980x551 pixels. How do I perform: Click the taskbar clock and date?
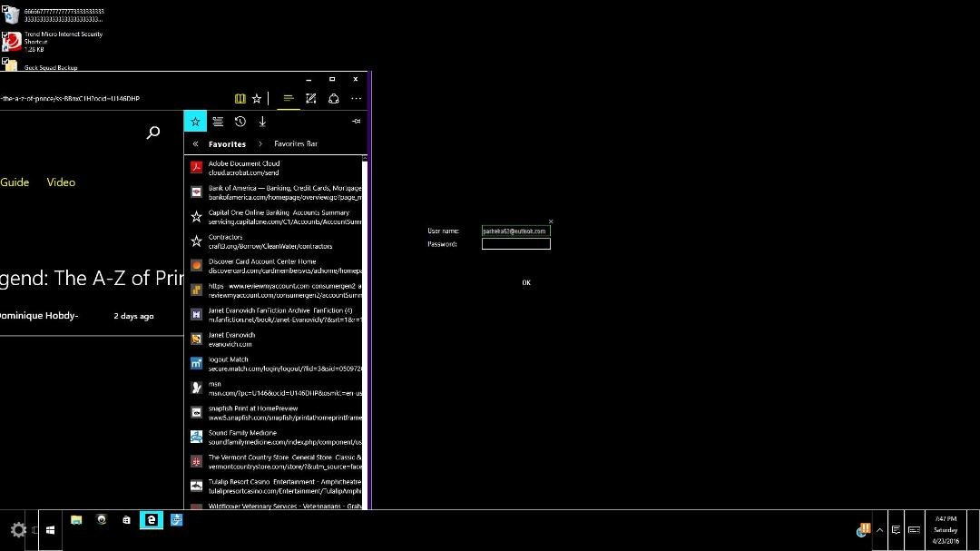click(946, 530)
